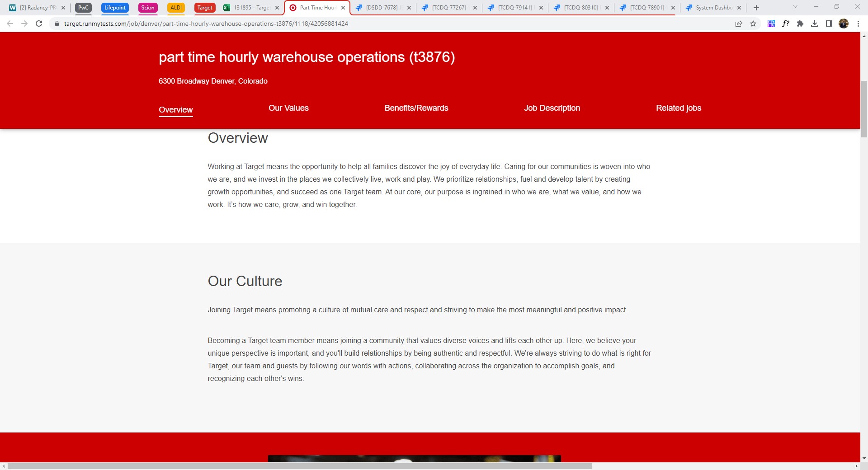868x470 pixels.
Task: Click the browser Forward arrow
Action: tap(24, 23)
